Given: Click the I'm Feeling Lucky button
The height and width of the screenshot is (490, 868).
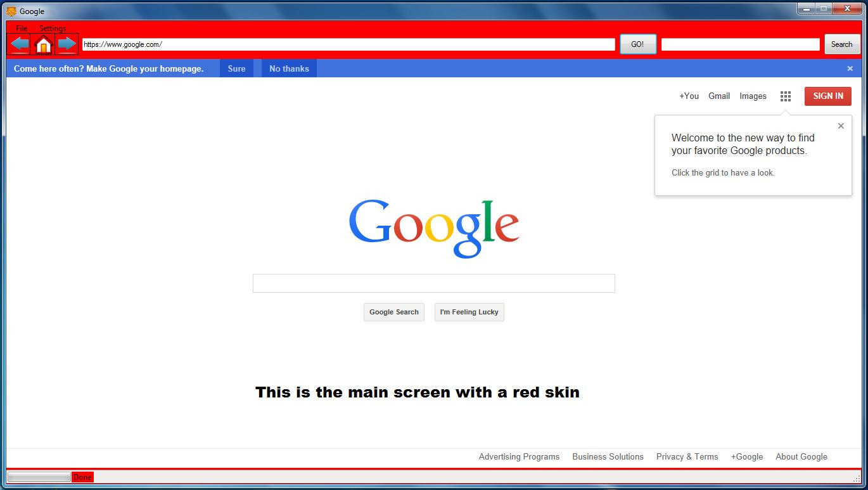Looking at the screenshot, I should [x=469, y=312].
